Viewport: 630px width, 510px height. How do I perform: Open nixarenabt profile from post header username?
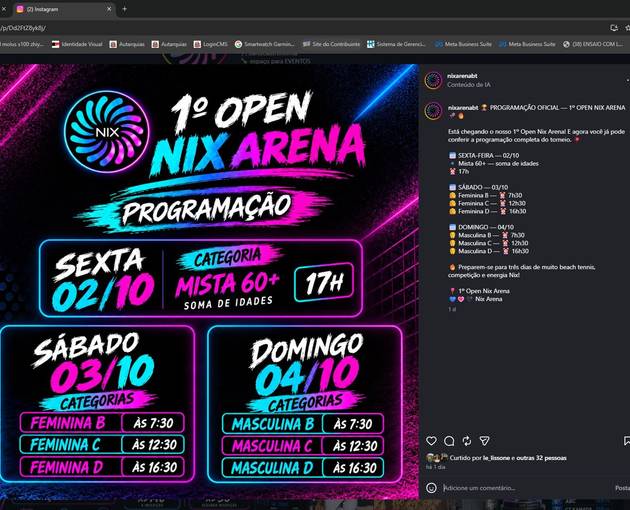[462, 76]
